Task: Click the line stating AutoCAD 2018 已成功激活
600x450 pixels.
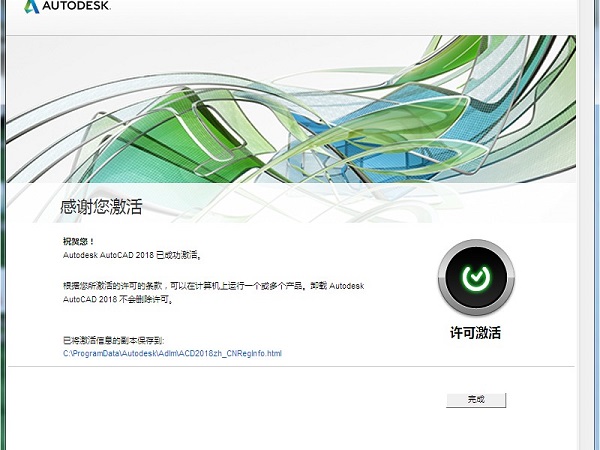Action: pyautogui.click(x=132, y=255)
